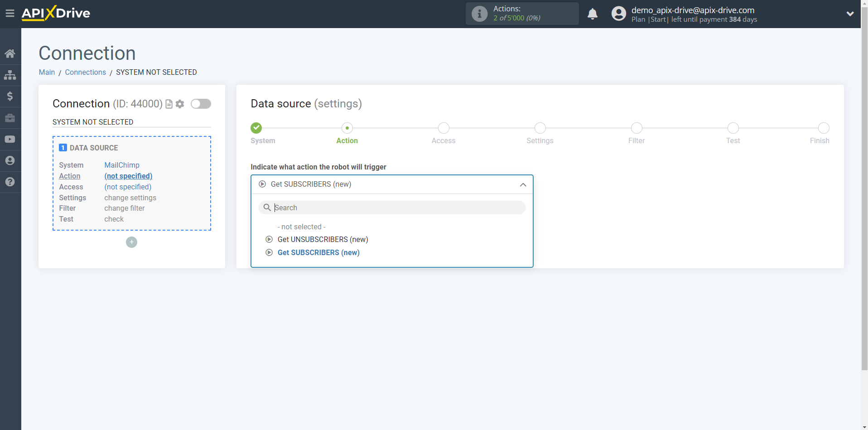Open the connection notes document icon
The width and height of the screenshot is (868, 430).
(169, 104)
